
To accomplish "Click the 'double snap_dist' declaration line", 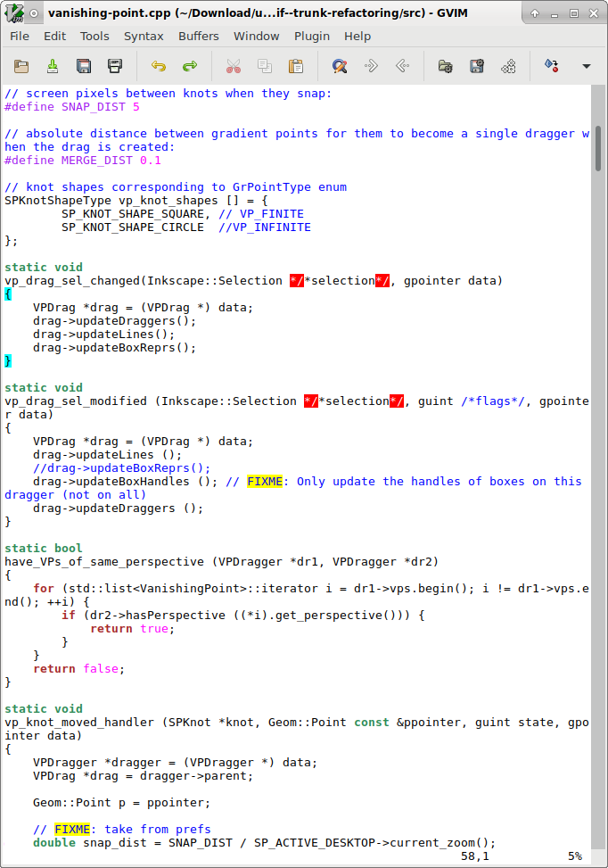I will click(265, 842).
